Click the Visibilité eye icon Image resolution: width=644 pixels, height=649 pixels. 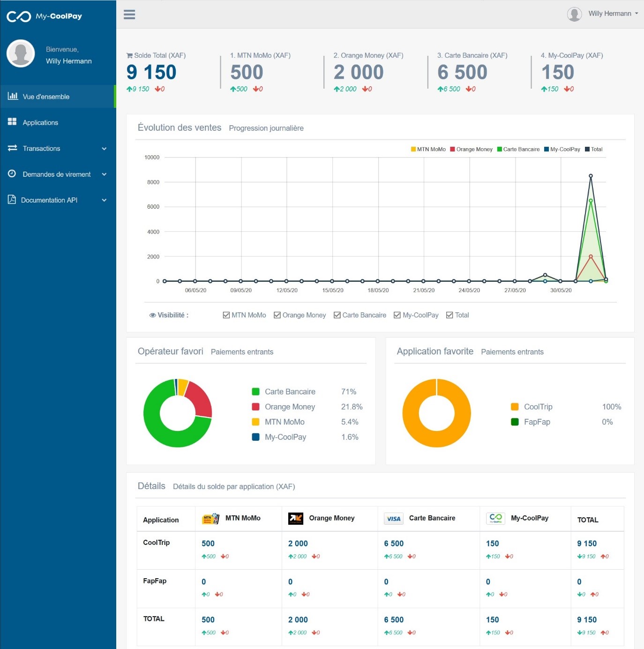pos(153,315)
